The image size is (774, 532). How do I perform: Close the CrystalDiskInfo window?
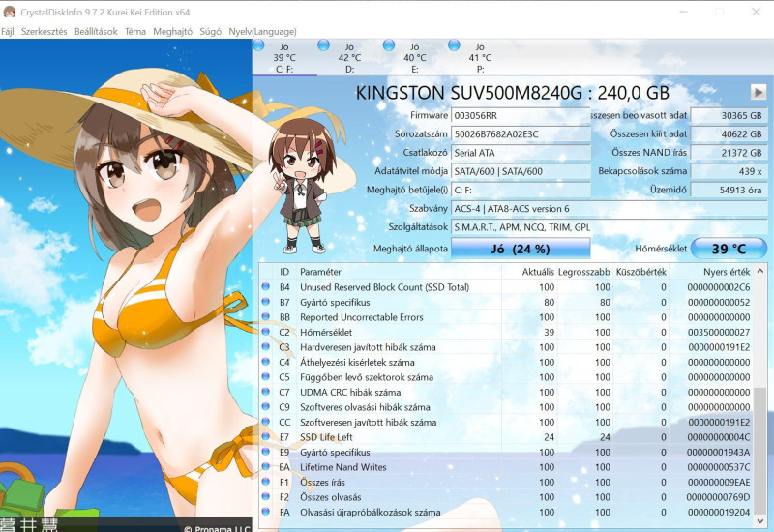756,12
